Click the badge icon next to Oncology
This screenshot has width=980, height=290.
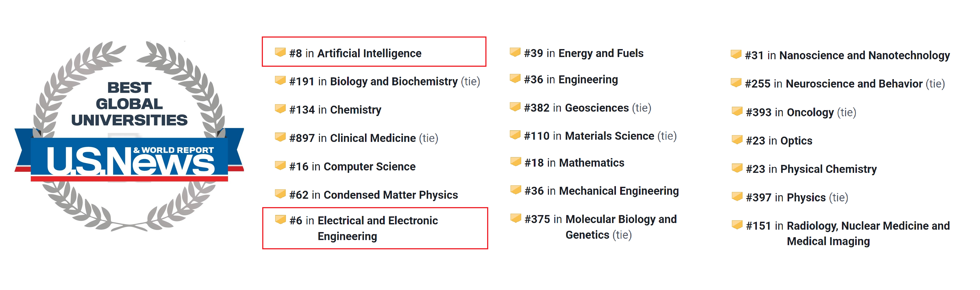737,111
